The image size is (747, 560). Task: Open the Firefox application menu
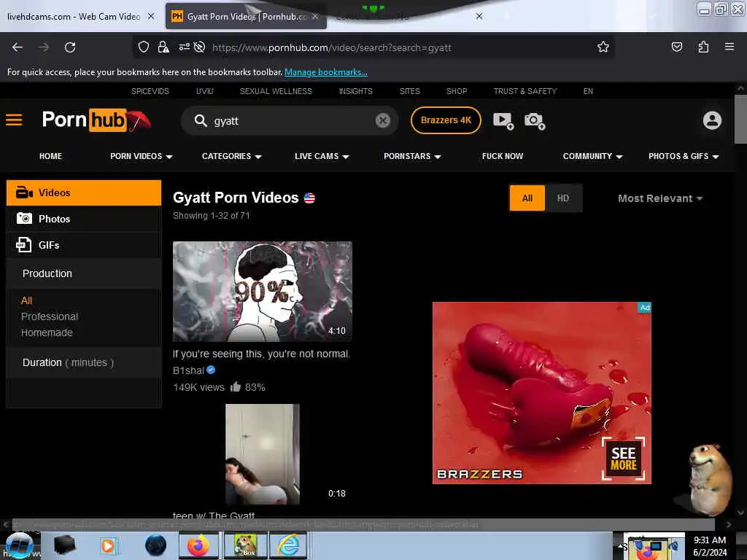tap(729, 47)
